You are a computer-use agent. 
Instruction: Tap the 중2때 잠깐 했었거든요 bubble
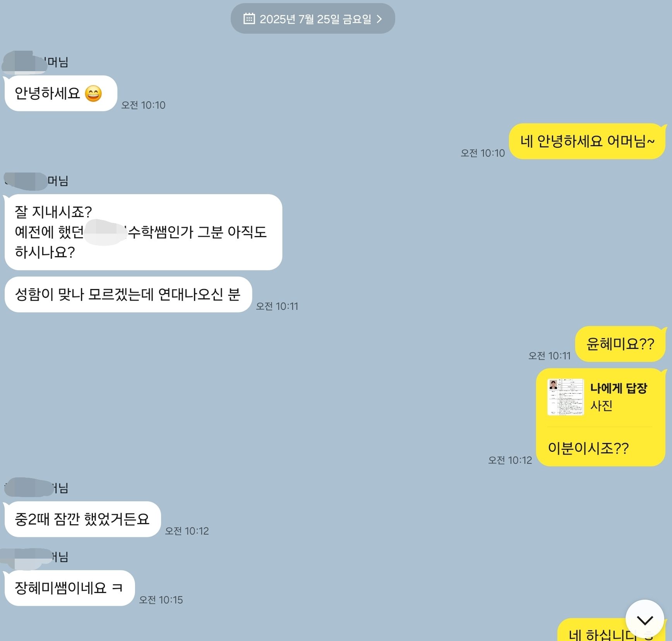click(82, 519)
